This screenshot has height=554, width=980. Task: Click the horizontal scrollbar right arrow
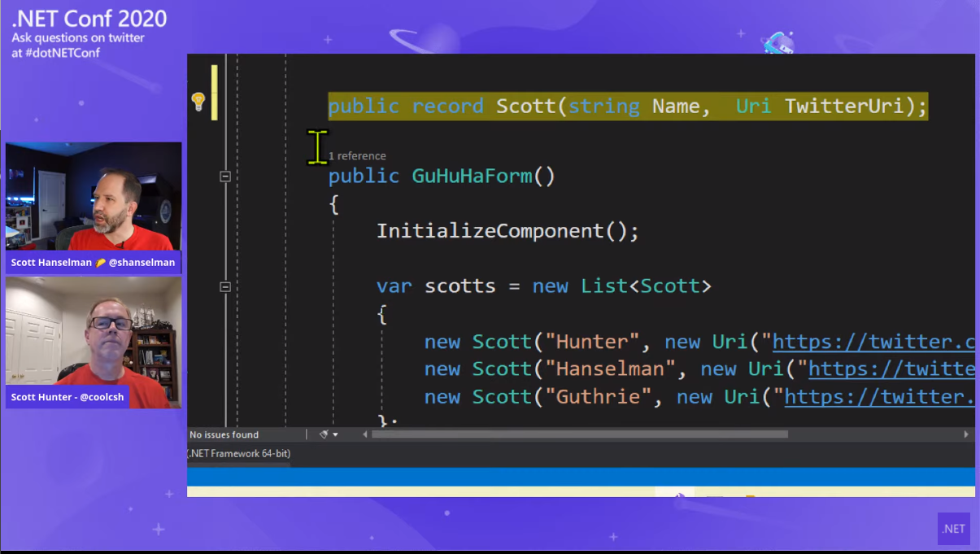click(966, 434)
